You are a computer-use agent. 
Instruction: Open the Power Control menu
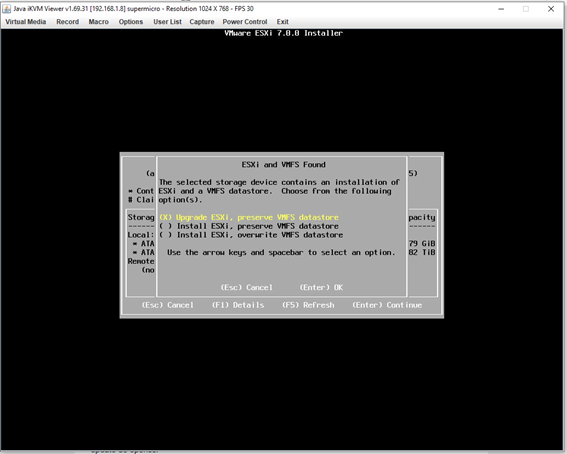(245, 22)
